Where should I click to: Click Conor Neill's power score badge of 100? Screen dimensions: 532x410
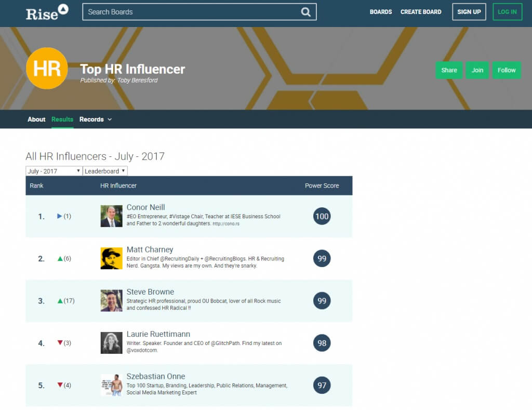(322, 216)
